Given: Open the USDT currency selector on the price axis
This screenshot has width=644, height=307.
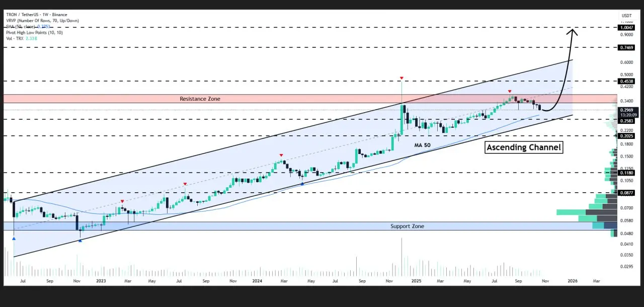Looking at the screenshot, I should [x=626, y=16].
